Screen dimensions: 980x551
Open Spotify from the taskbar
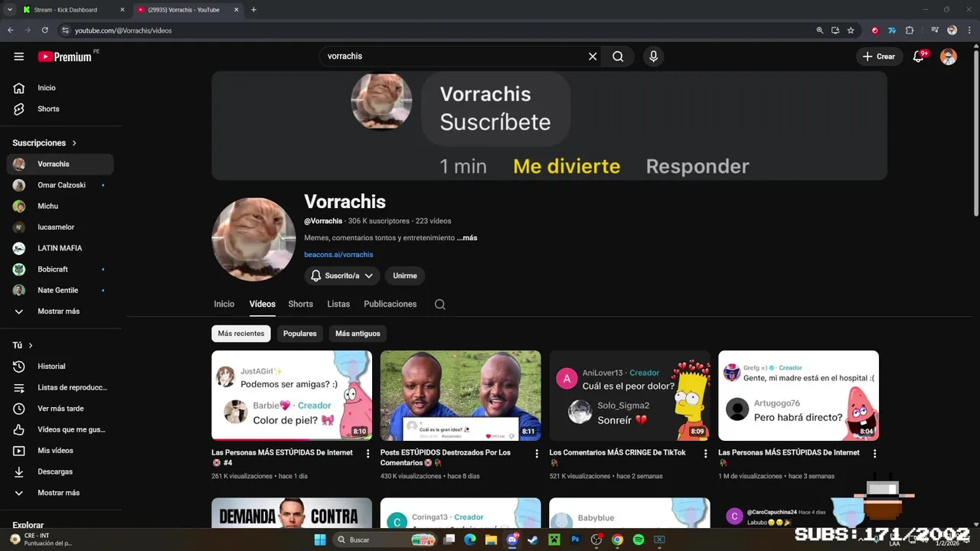tap(639, 540)
